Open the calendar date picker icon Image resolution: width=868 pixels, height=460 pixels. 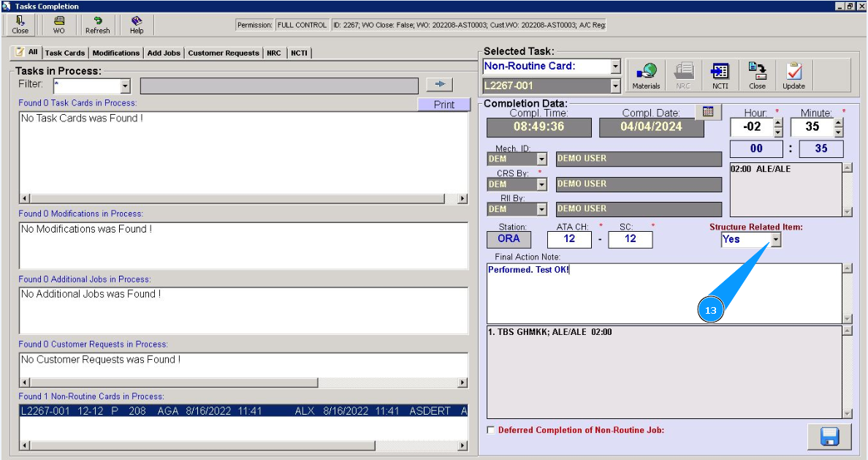tap(707, 112)
